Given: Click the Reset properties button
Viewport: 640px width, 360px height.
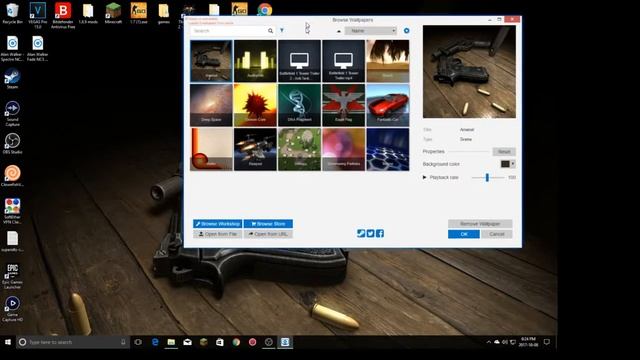Looking at the screenshot, I should tap(504, 151).
